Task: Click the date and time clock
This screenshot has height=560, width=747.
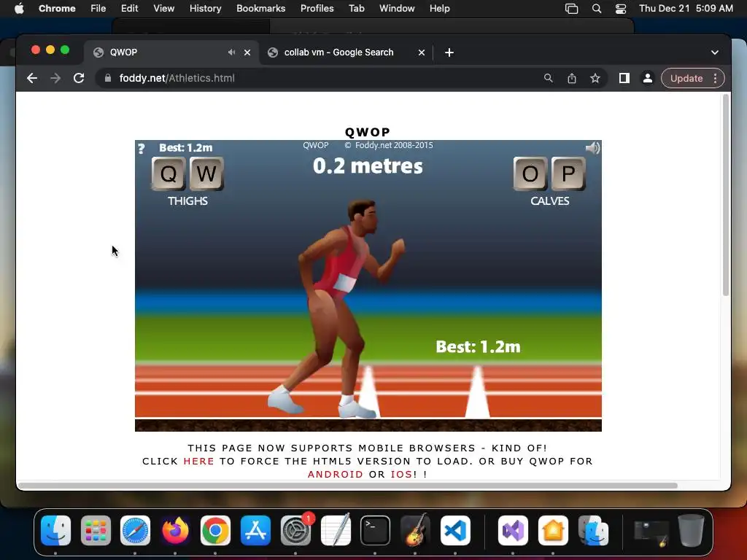Action: 686,9
